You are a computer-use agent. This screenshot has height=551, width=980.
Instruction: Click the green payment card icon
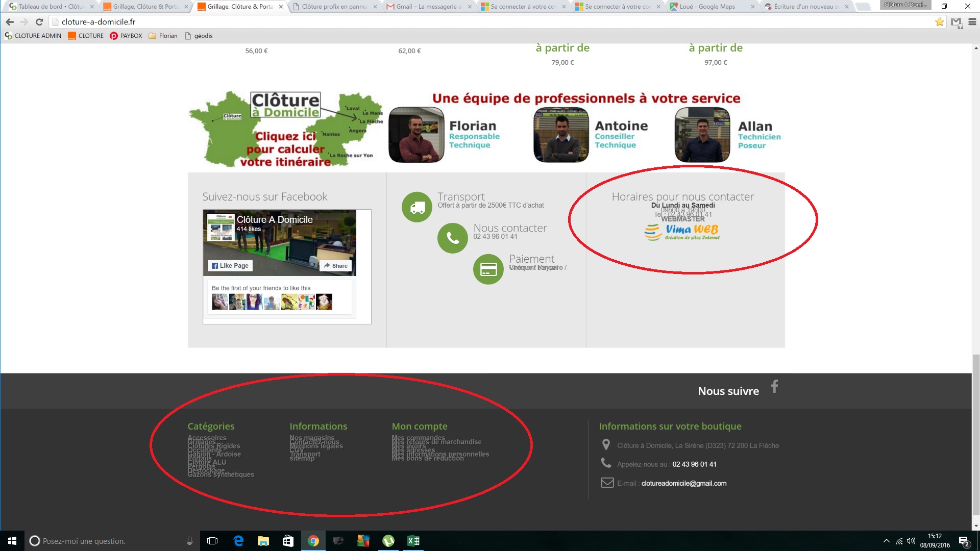[x=488, y=269]
